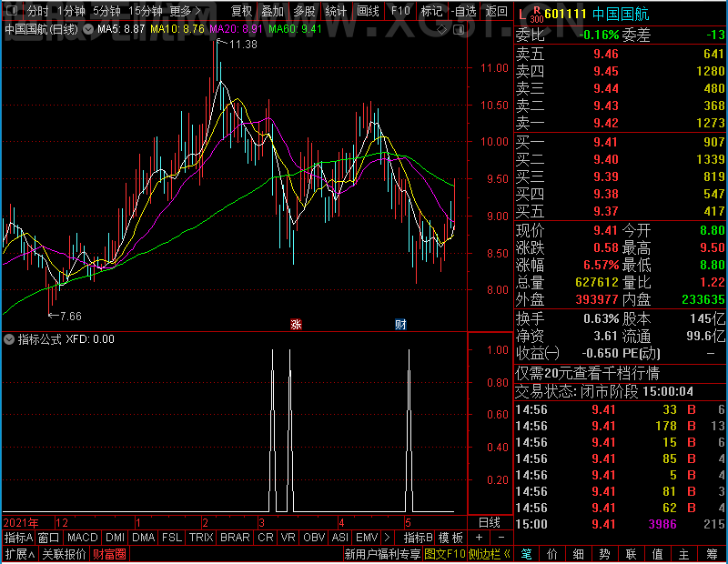The image size is (728, 564).
Task: Open the 统计 statistics tool
Action: pyautogui.click(x=336, y=11)
